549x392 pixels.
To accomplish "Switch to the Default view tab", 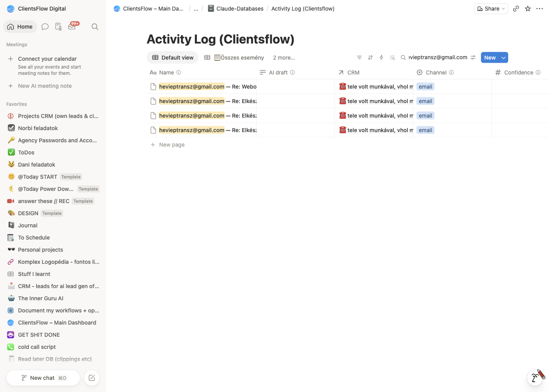I will [173, 58].
